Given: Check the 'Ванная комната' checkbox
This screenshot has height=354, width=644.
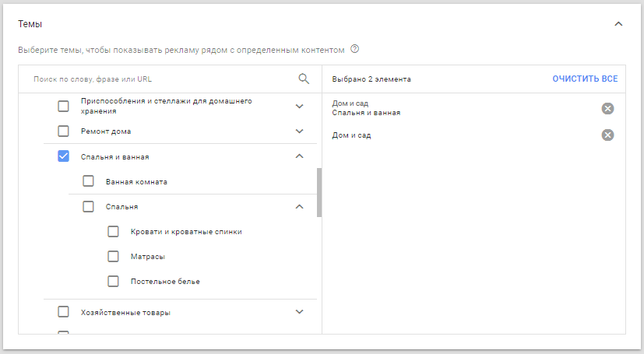Looking at the screenshot, I should click(89, 181).
